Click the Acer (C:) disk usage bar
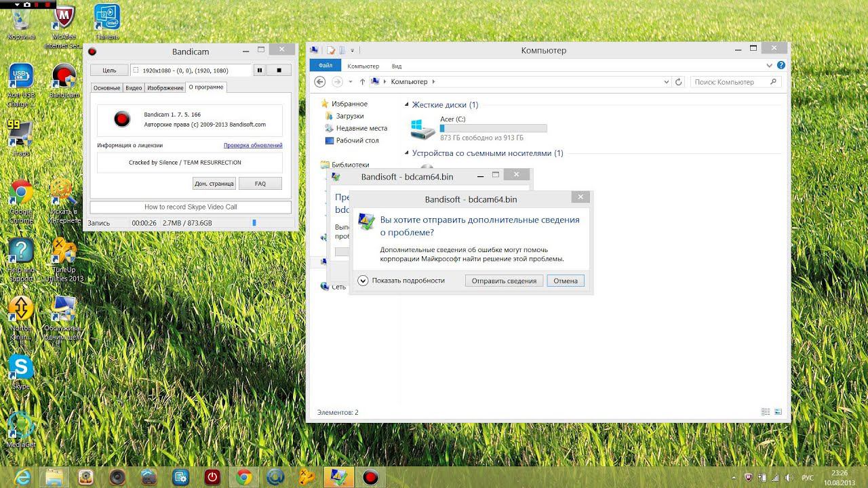This screenshot has height=488, width=868. [493, 128]
